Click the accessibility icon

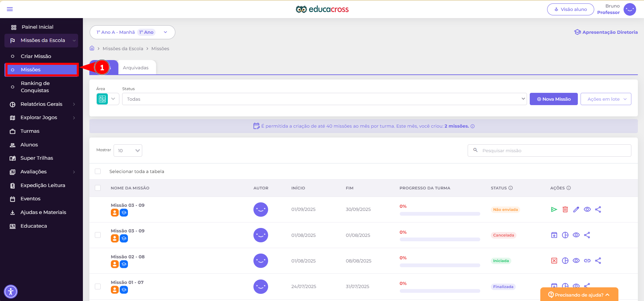[x=11, y=291]
